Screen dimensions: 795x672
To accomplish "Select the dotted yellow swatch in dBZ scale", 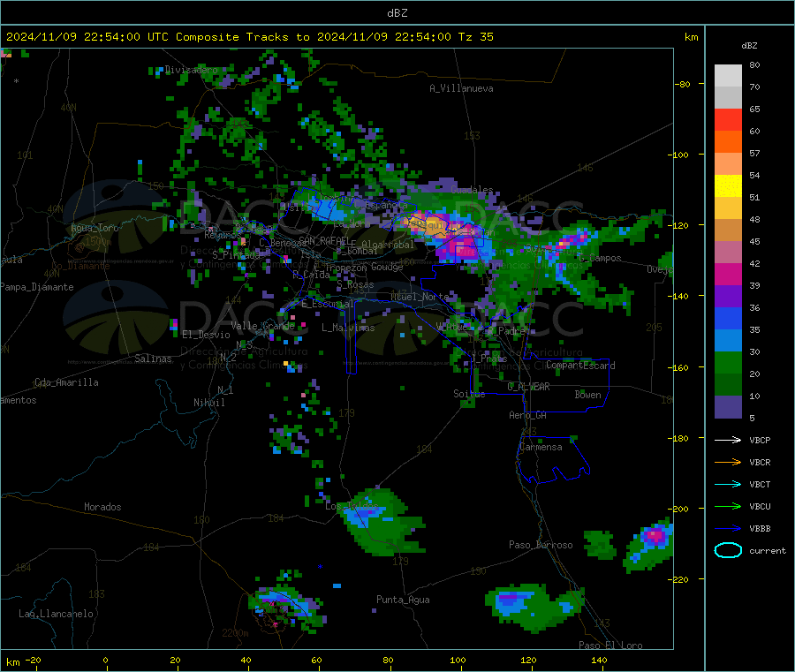I will pyautogui.click(x=728, y=186).
